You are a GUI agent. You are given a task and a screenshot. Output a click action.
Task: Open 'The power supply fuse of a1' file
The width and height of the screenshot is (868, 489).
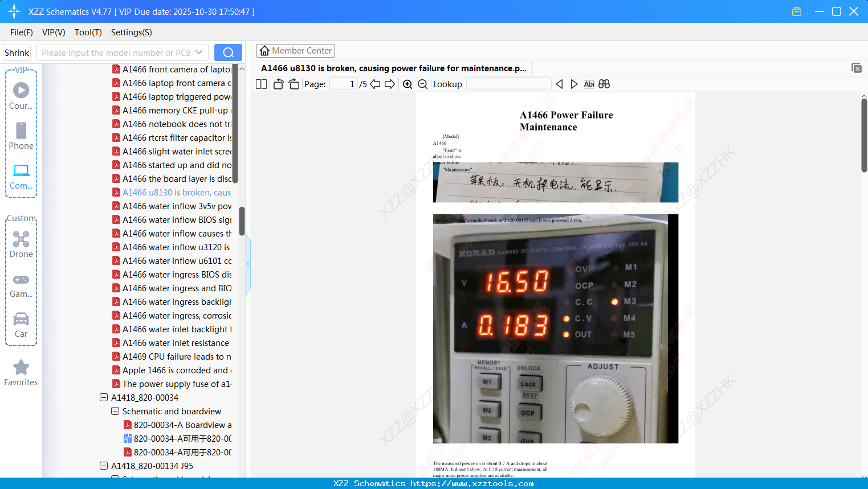coord(172,384)
